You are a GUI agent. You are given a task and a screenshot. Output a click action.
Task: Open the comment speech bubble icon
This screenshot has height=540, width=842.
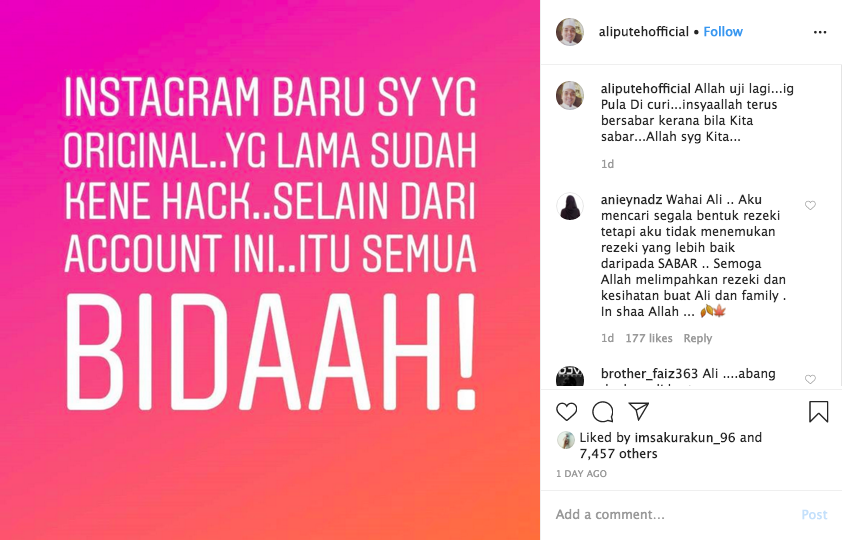(x=603, y=412)
